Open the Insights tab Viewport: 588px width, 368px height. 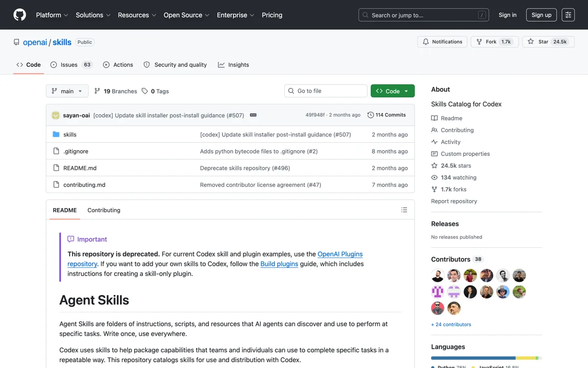pyautogui.click(x=234, y=65)
